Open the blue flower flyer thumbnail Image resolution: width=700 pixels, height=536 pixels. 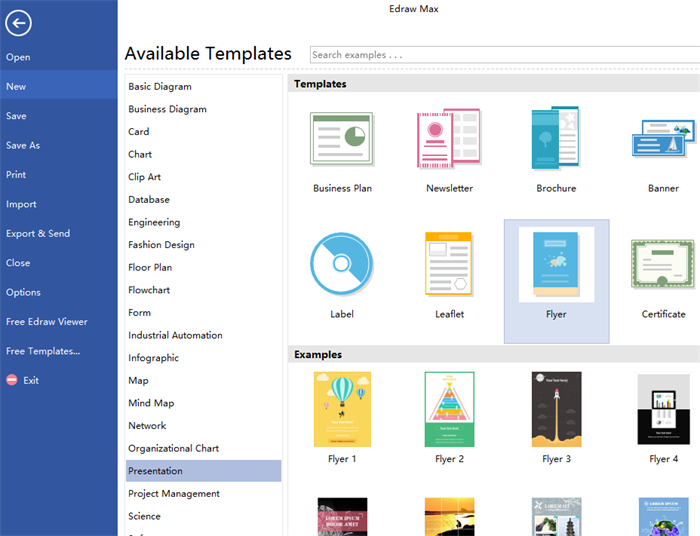click(664, 517)
